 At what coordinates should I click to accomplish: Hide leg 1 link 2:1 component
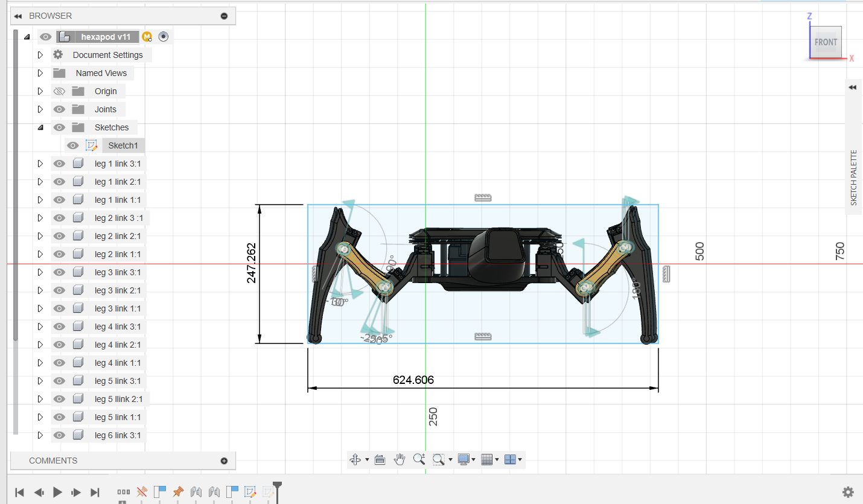pos(59,182)
